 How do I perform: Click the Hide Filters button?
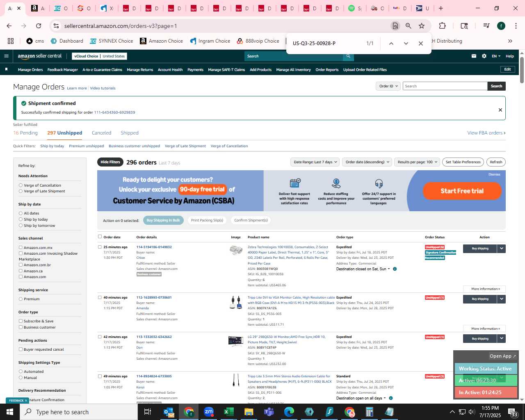[110, 162]
